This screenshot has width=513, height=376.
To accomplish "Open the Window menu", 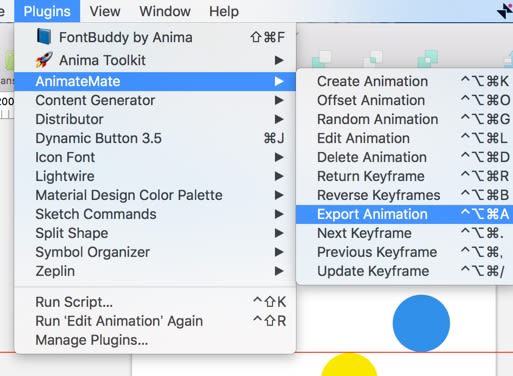I will [x=165, y=11].
